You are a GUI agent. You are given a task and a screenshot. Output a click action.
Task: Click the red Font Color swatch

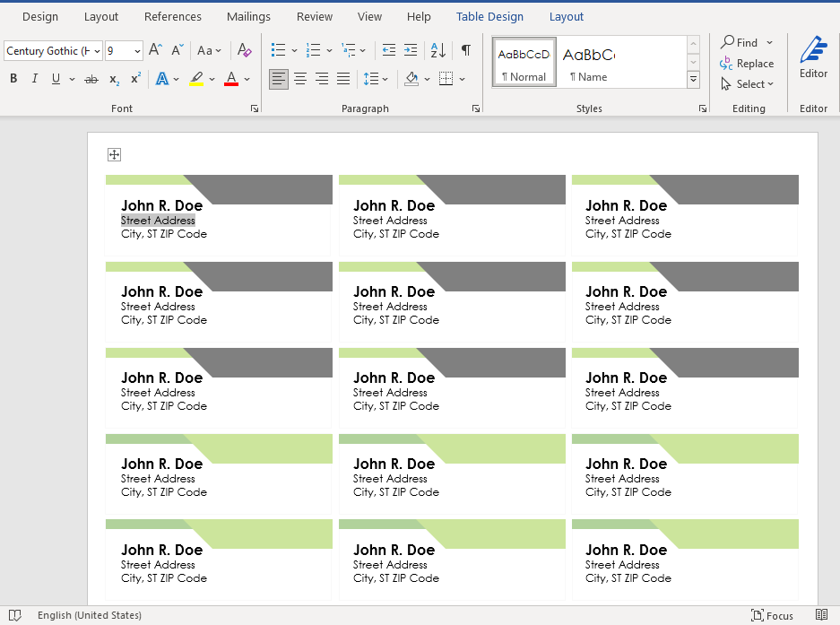tap(231, 79)
